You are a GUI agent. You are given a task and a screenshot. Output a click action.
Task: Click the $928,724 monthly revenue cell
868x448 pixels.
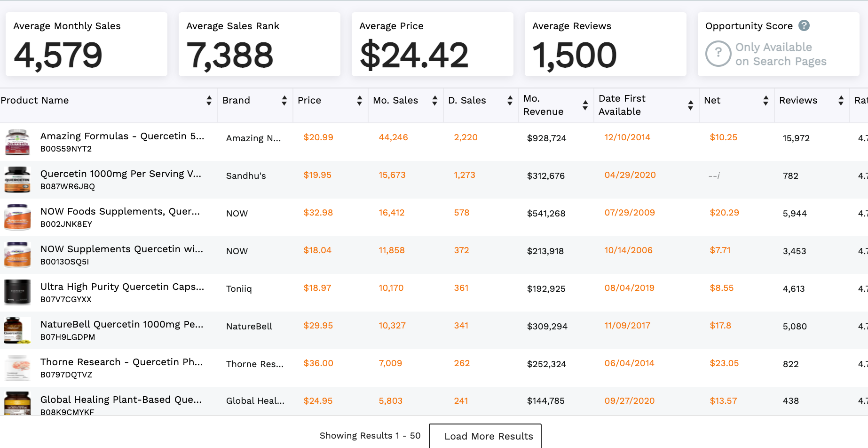click(x=546, y=138)
